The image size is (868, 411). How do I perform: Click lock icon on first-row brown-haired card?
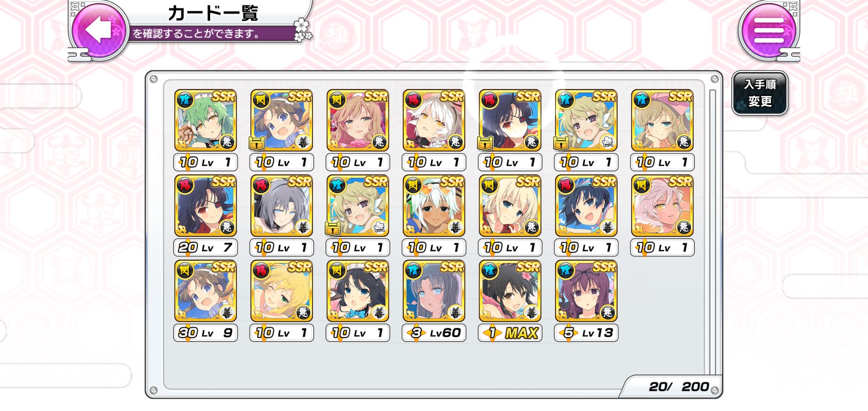256,143
